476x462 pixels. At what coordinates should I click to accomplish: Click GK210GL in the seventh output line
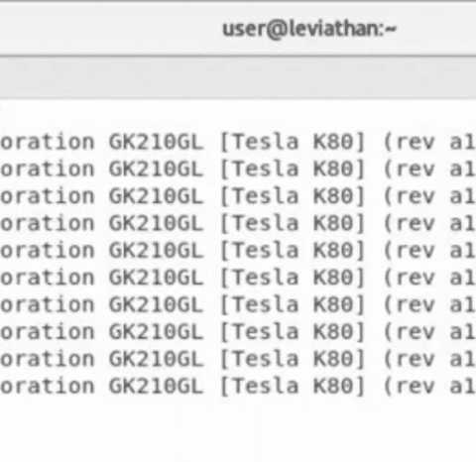(156, 305)
